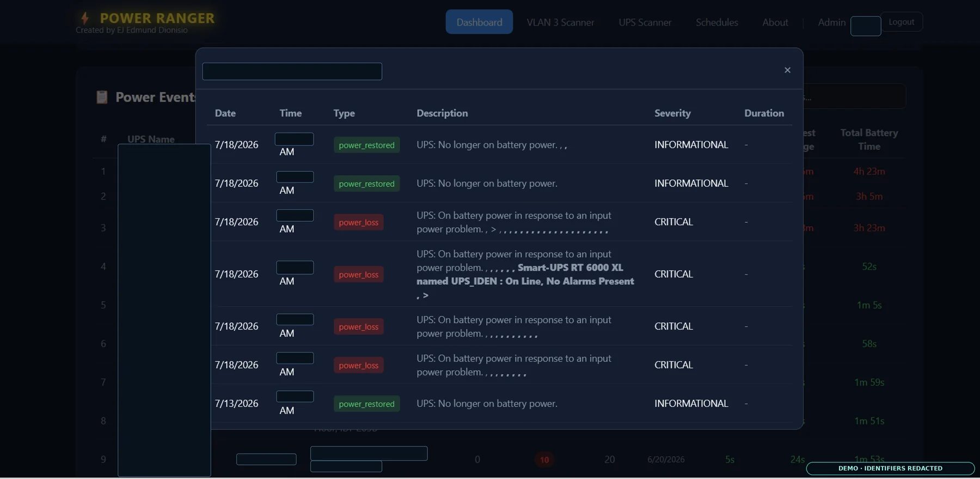Click the Description column header
980x479 pixels.
click(x=442, y=113)
